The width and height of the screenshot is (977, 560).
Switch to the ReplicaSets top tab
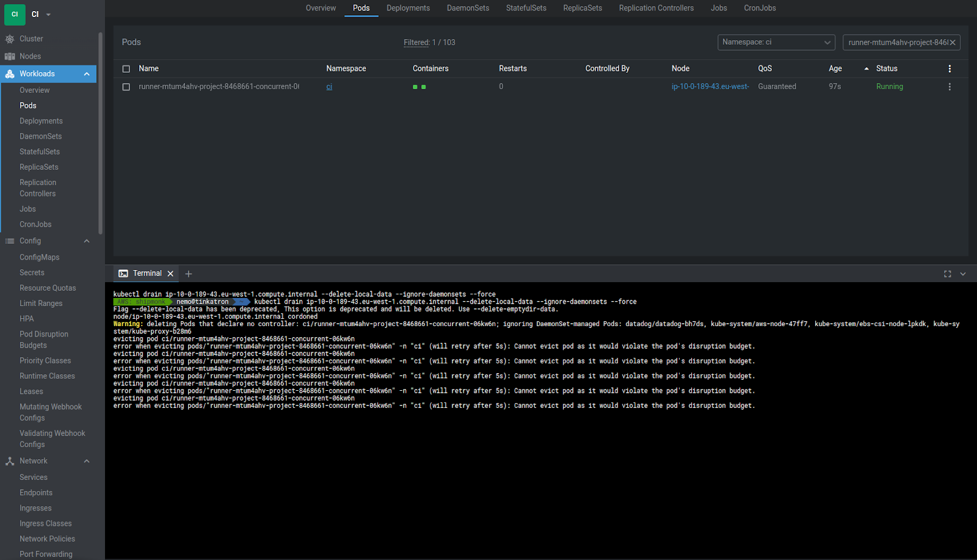583,8
